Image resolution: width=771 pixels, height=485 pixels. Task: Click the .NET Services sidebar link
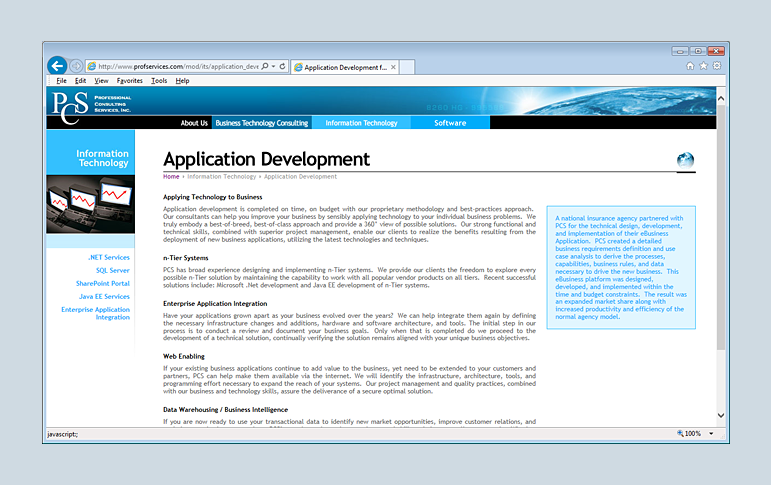pyautogui.click(x=108, y=257)
